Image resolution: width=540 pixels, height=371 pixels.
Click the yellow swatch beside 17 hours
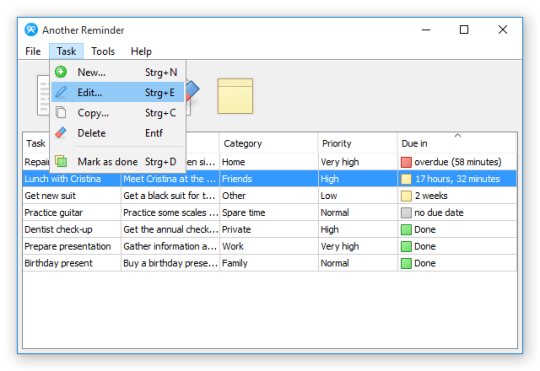pyautogui.click(x=406, y=179)
